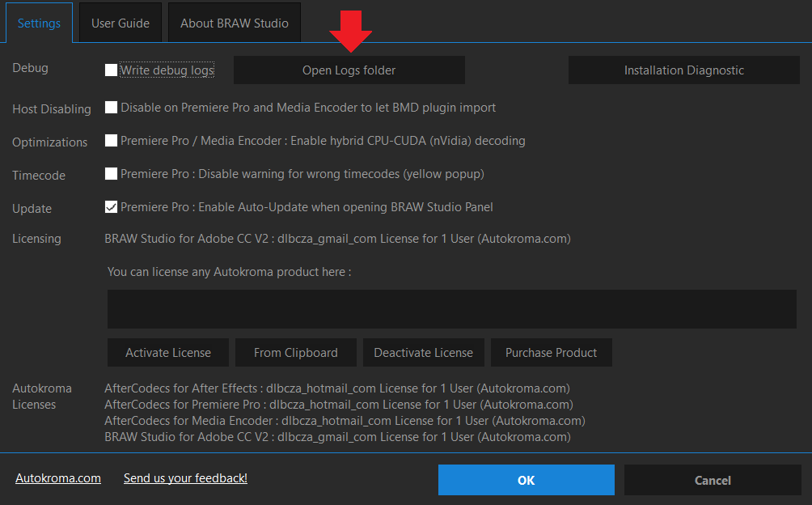812x505 pixels.
Task: Uncheck Enable Auto-Update when opening BRAW Studio Panel
Action: (111, 206)
